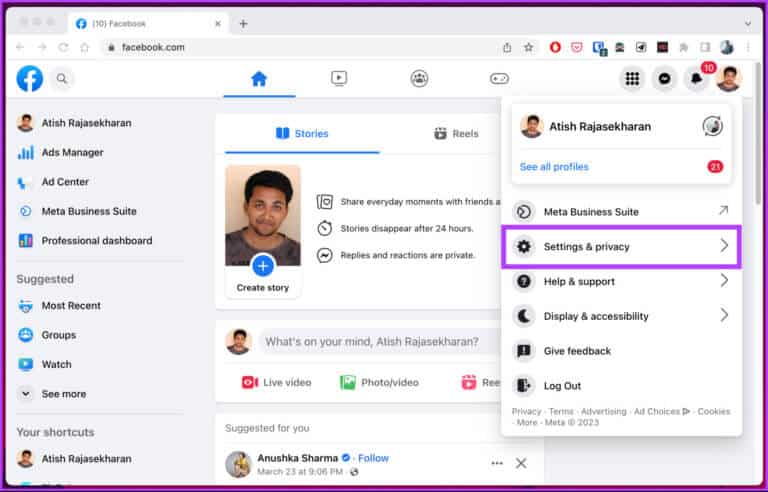
Task: Close the Facebook browser tab
Action: [218, 24]
